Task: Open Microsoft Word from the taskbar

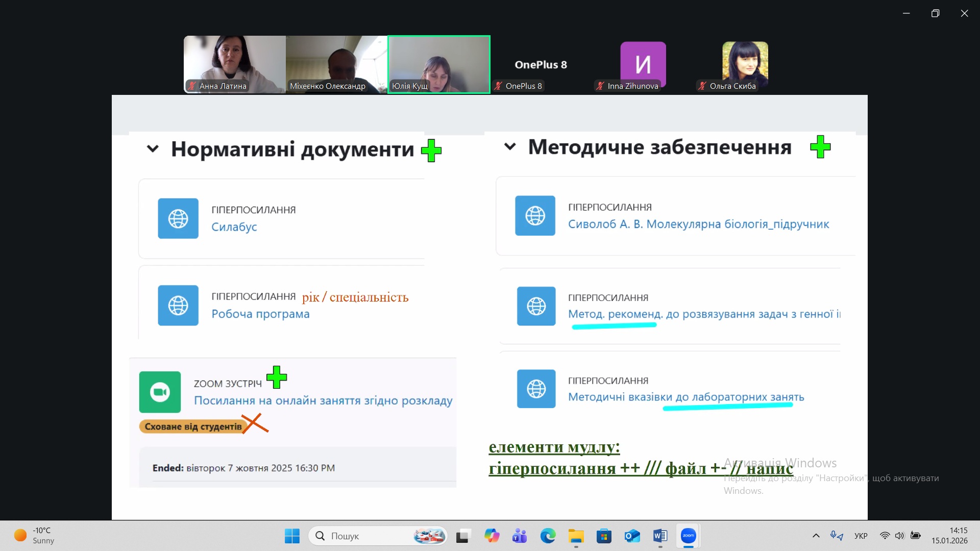Action: [660, 536]
